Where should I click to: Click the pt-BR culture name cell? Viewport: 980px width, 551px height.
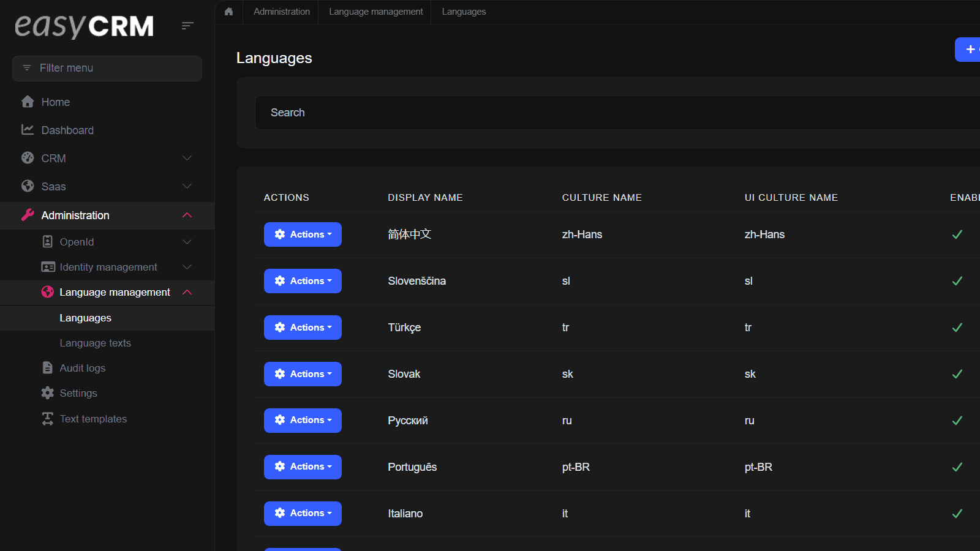[x=576, y=467]
